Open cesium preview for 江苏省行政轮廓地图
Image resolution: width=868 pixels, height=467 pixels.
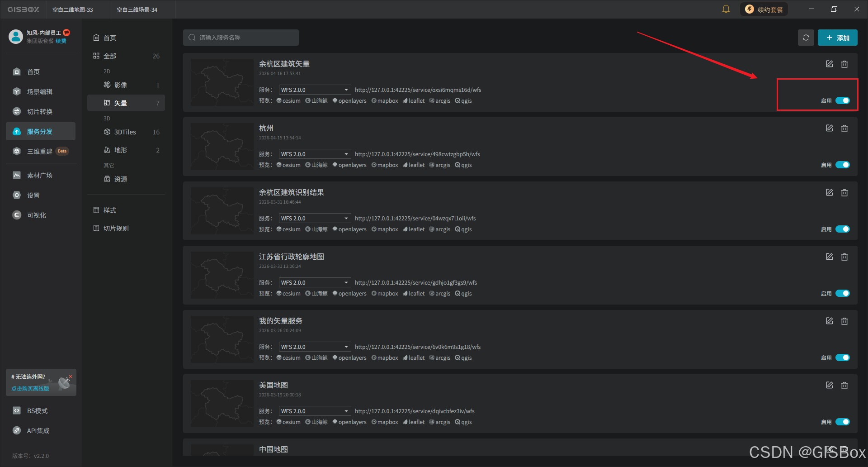(x=288, y=293)
